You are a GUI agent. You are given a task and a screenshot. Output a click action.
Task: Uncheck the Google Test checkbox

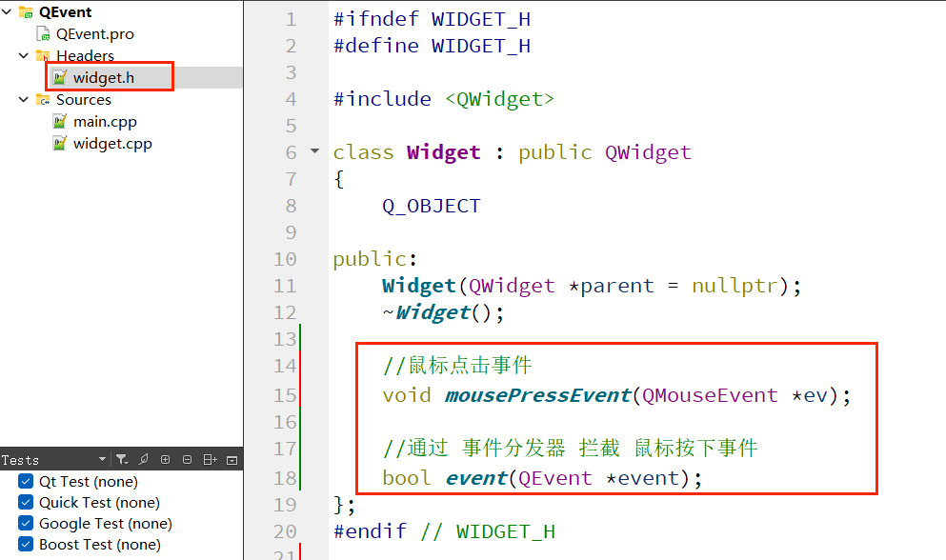tap(26, 523)
